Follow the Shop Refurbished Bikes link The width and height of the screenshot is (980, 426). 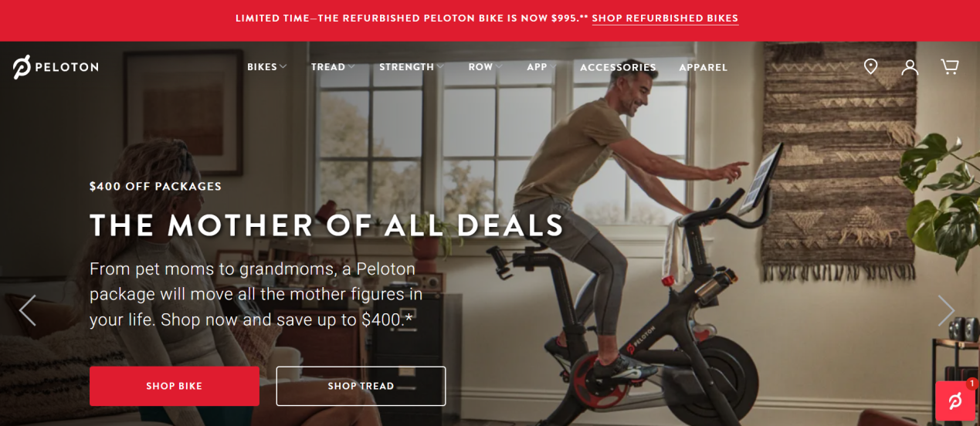pos(665,19)
